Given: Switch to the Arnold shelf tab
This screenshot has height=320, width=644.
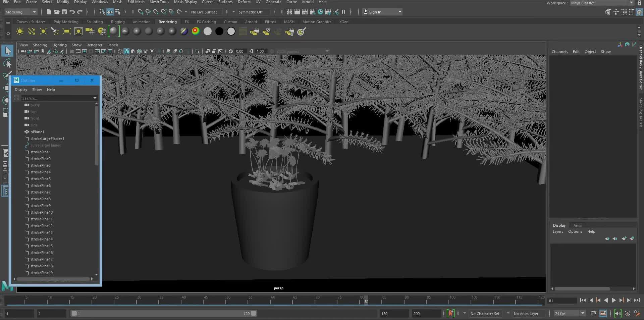Looking at the screenshot, I should point(251,22).
